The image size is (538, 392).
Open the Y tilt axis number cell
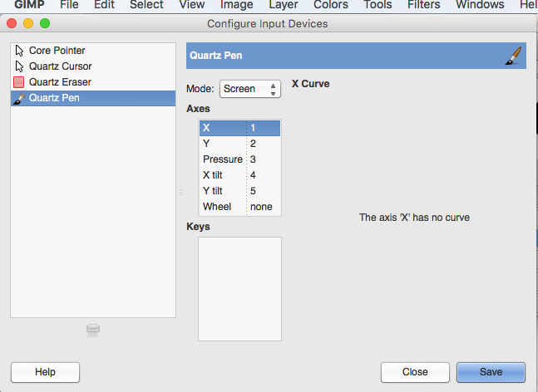pos(262,191)
